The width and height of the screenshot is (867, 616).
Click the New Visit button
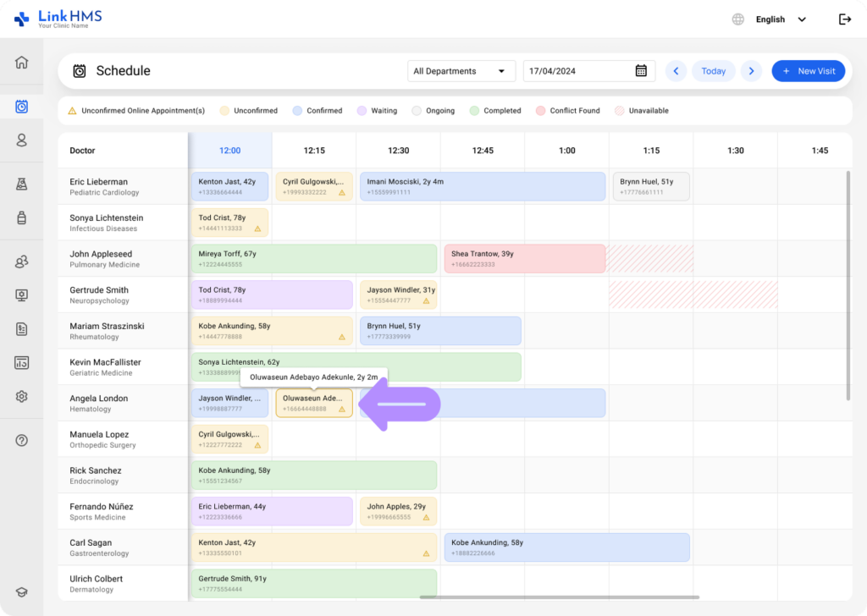coord(808,71)
